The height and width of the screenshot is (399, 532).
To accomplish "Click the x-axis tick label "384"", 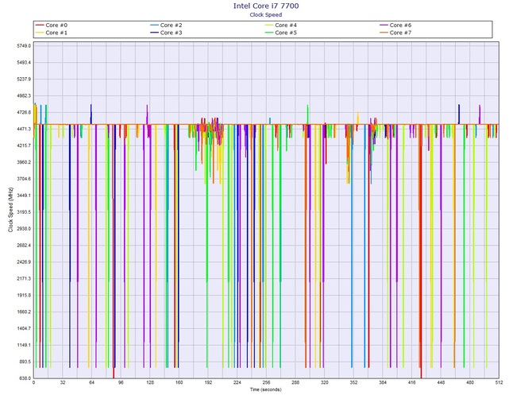I will 383,382.
